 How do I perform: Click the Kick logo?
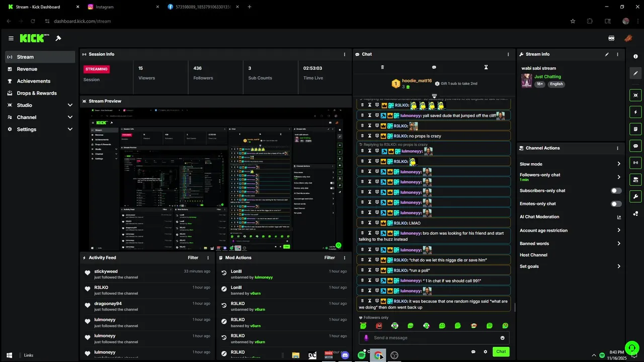(x=34, y=38)
